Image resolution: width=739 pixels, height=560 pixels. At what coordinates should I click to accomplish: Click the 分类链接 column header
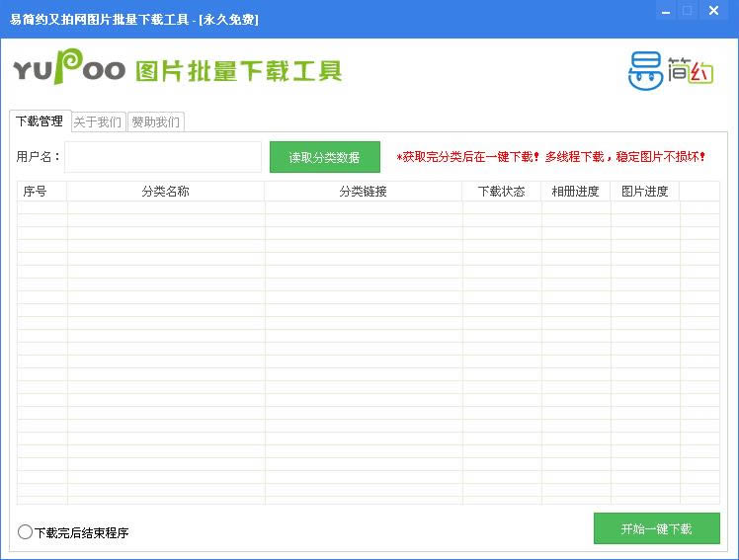click(x=363, y=192)
